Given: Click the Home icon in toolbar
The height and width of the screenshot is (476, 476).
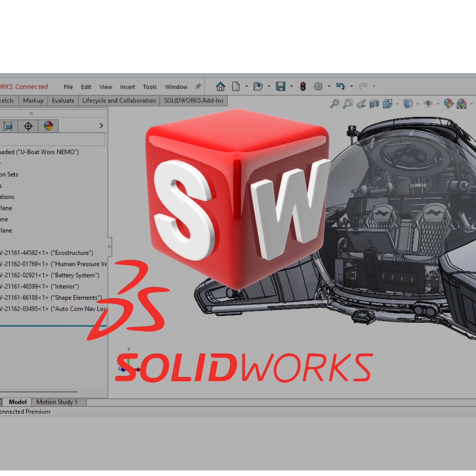Looking at the screenshot, I should 220,86.
